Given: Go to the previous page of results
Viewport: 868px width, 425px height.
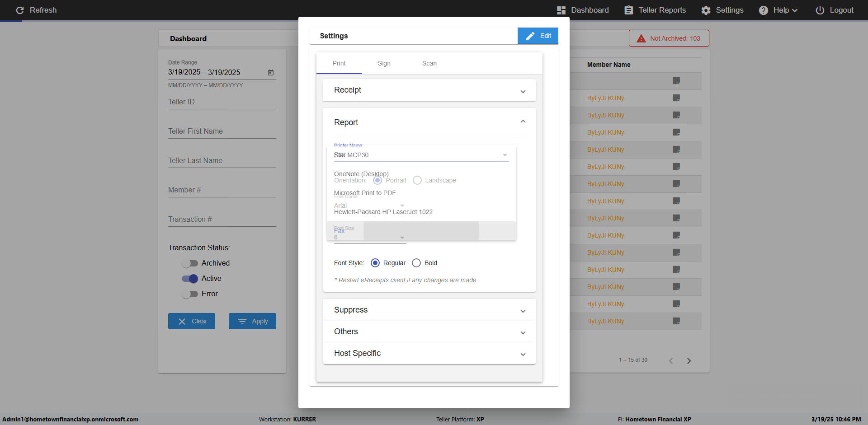Looking at the screenshot, I should 671,360.
